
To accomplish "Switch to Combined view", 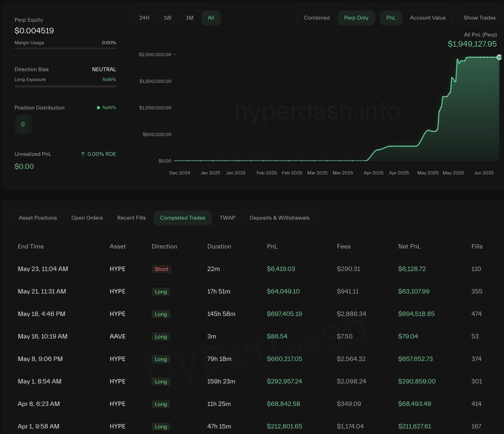I will point(317,18).
